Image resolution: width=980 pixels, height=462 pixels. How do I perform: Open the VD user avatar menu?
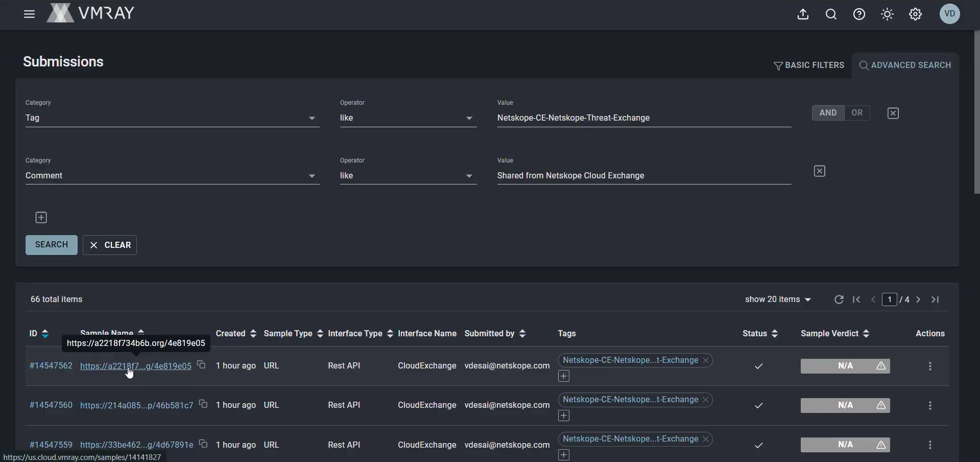tap(950, 14)
